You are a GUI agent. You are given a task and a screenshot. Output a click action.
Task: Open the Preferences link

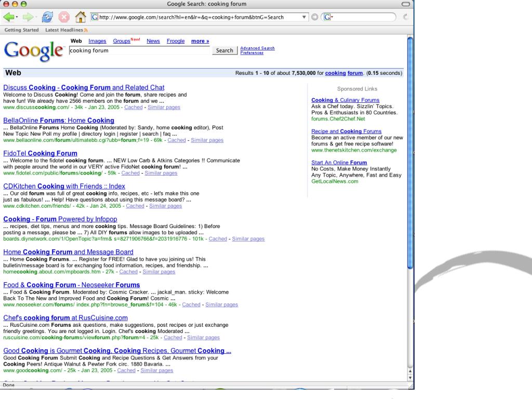252,53
